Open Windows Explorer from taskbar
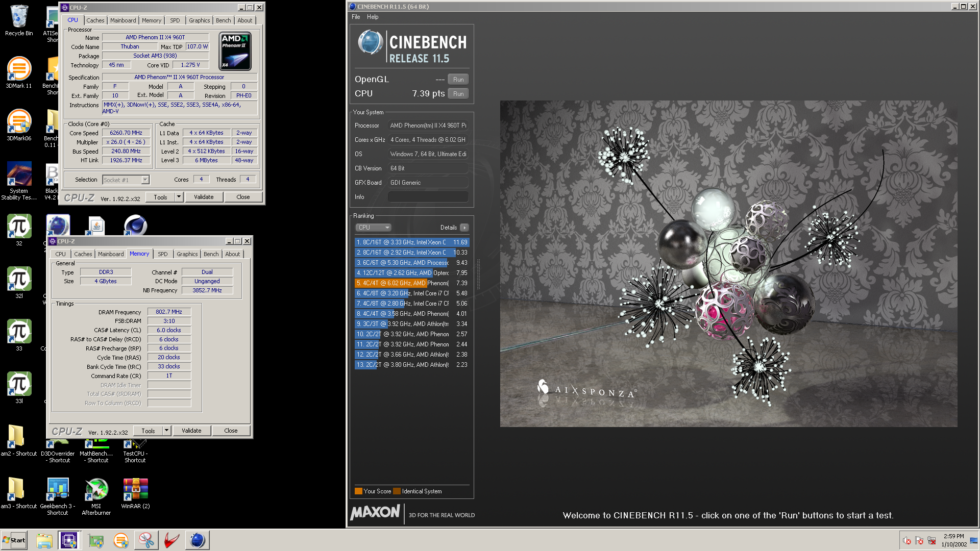980x551 pixels. (44, 540)
